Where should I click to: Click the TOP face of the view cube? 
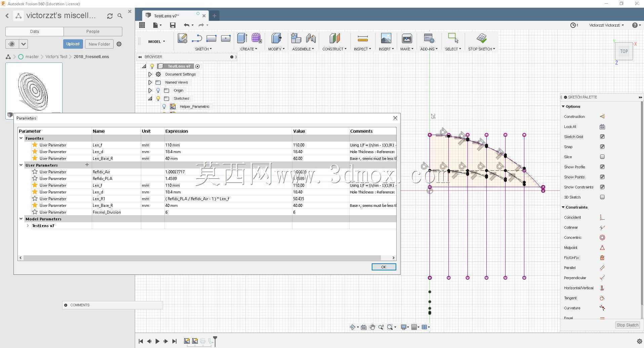tap(624, 51)
